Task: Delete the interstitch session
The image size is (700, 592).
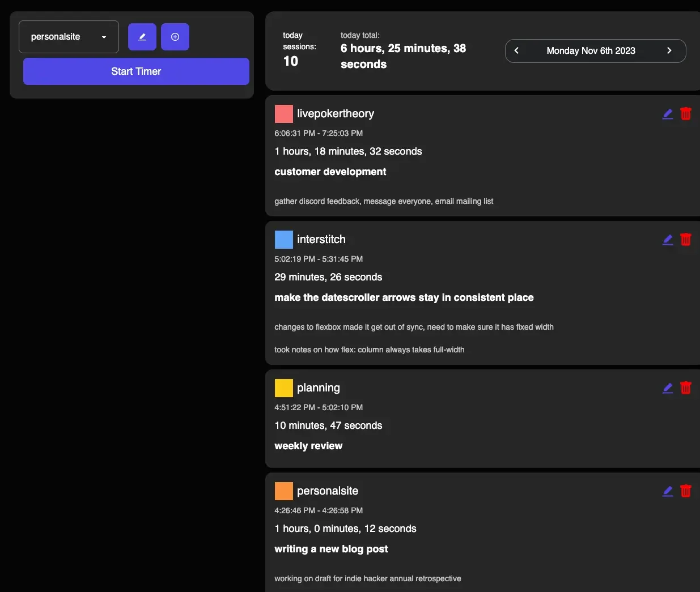Action: (686, 240)
